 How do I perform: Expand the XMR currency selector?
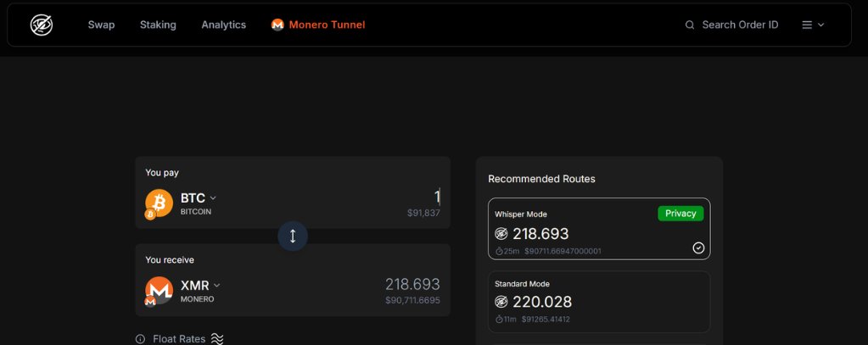click(x=200, y=286)
